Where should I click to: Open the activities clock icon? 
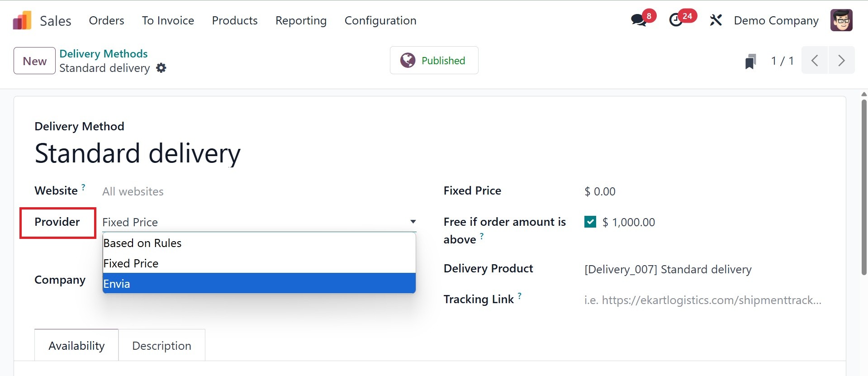click(x=676, y=20)
